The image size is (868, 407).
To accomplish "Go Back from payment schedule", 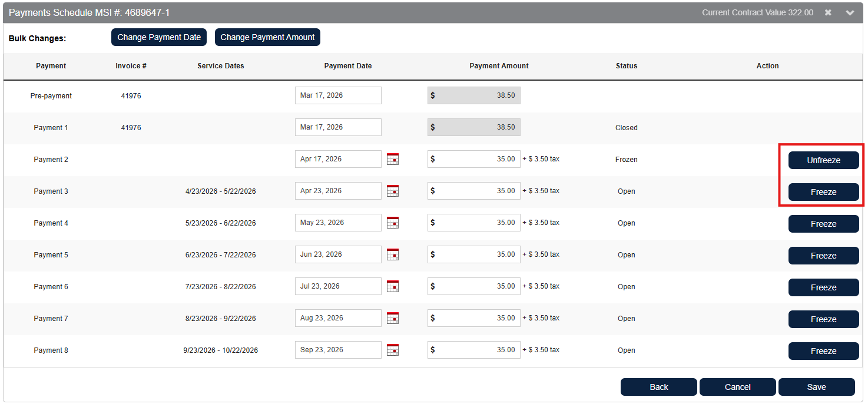I will pyautogui.click(x=658, y=387).
